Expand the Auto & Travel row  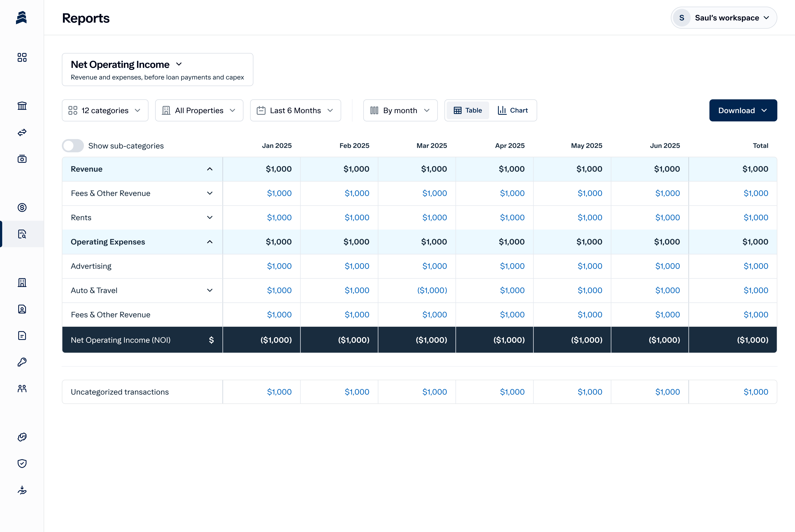pyautogui.click(x=210, y=290)
